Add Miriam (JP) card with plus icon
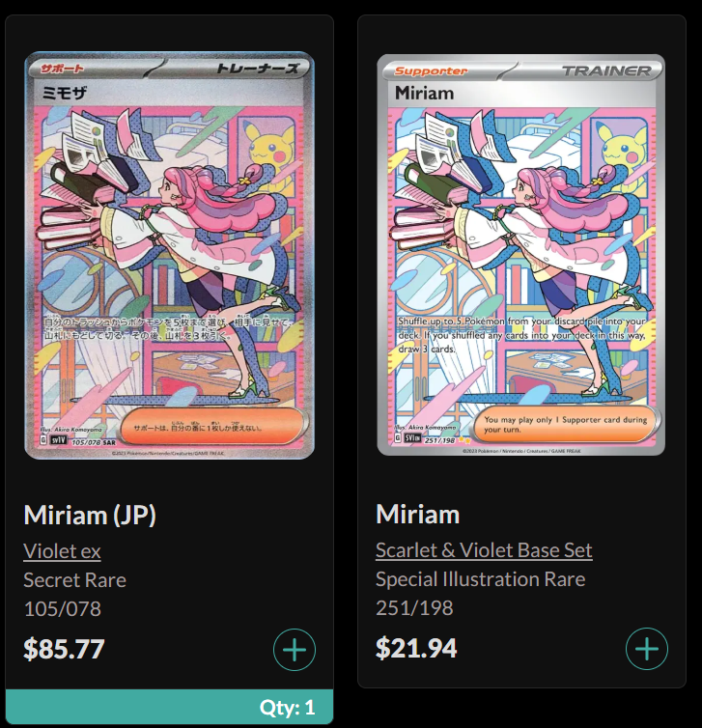This screenshot has width=702, height=728. pos(295,650)
